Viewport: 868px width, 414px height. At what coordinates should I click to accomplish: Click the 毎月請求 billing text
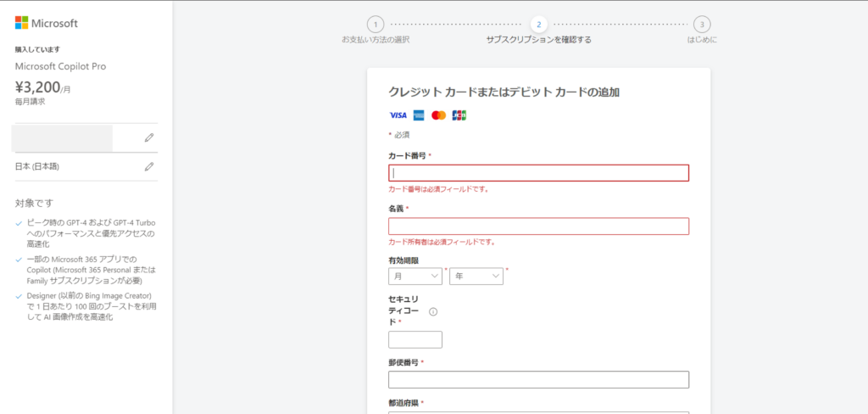point(30,102)
